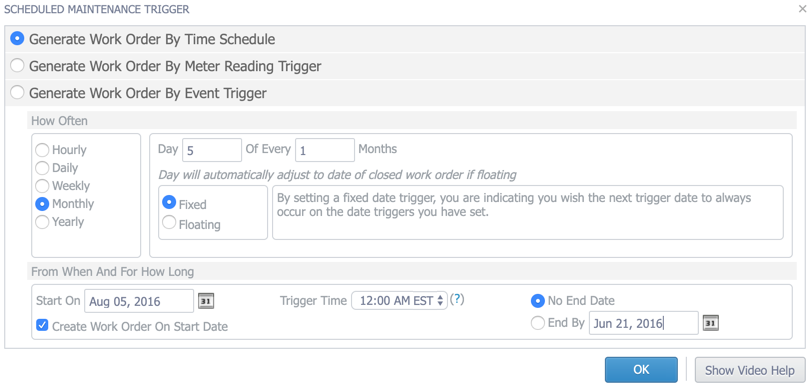810x388 pixels.
Task: Choose the Weekly frequency option
Action: [x=42, y=186]
